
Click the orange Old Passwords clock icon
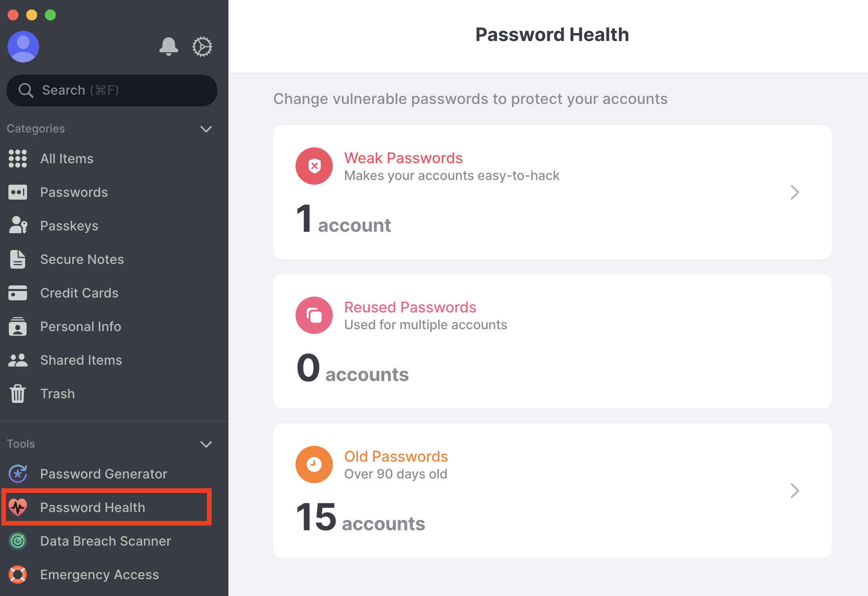(x=314, y=464)
